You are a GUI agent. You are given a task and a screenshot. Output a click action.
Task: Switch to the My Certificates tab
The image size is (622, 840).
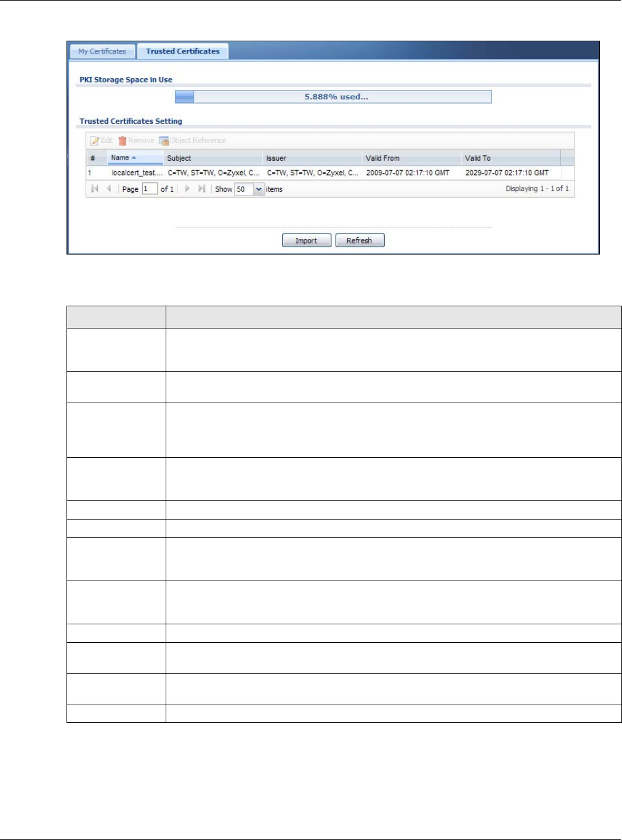102,51
